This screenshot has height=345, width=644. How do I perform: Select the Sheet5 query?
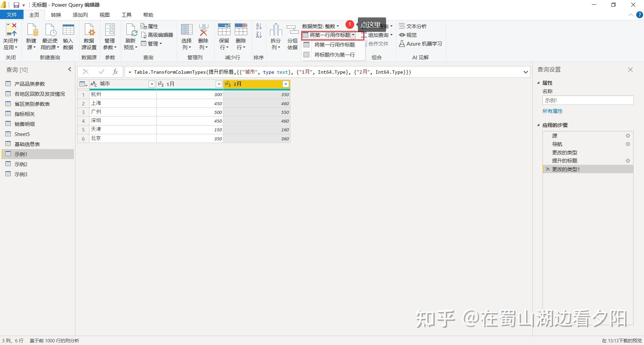(38, 134)
